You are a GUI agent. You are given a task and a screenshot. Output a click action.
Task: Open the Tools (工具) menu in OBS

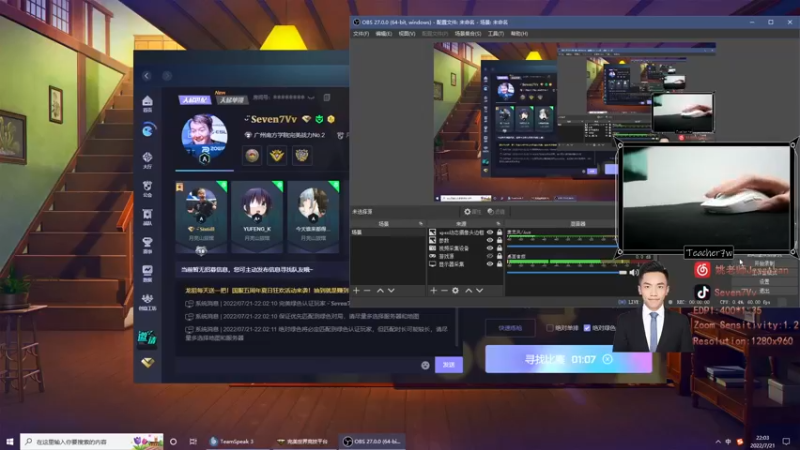coord(495,34)
